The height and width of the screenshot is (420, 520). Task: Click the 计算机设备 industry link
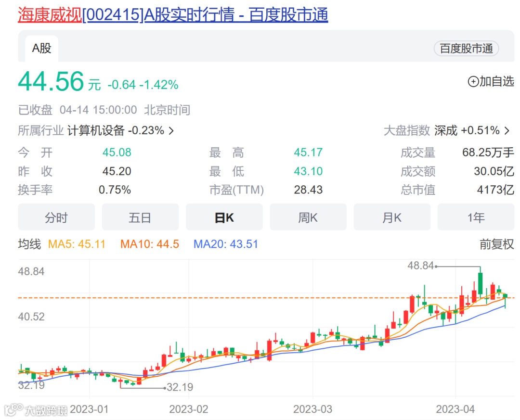click(x=96, y=130)
